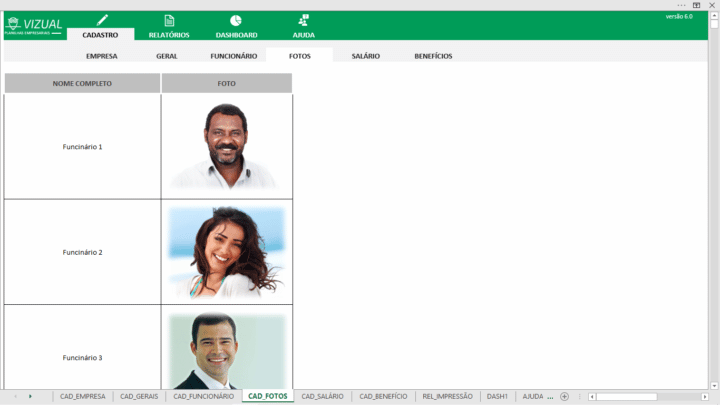Click the Vizual logo
Image resolution: width=720 pixels, height=405 pixels.
click(x=34, y=25)
